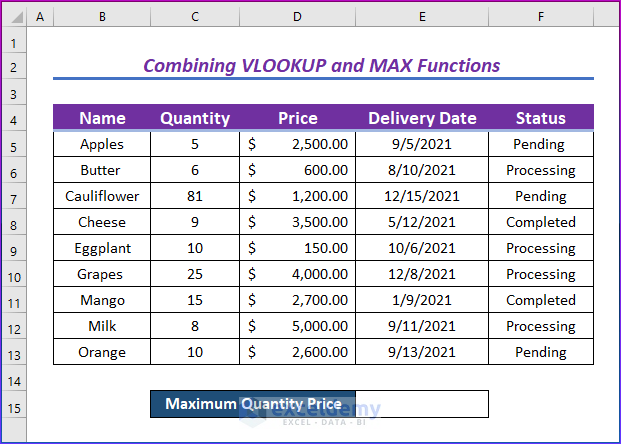Click the 'Maximum Quantity Price' label cell
621x444 pixels.
253,404
